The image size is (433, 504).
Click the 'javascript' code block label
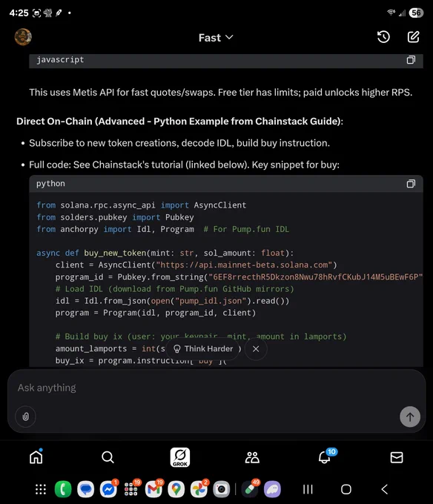coord(60,60)
